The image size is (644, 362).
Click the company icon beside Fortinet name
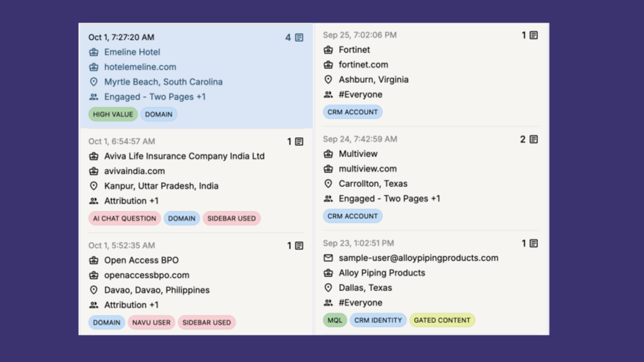coord(328,50)
